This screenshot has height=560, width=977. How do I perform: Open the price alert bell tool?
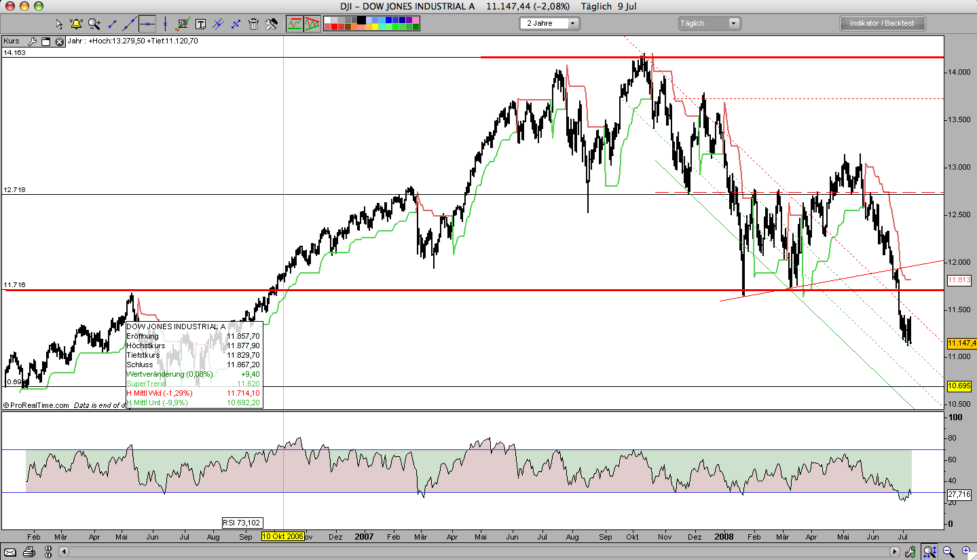[x=76, y=24]
